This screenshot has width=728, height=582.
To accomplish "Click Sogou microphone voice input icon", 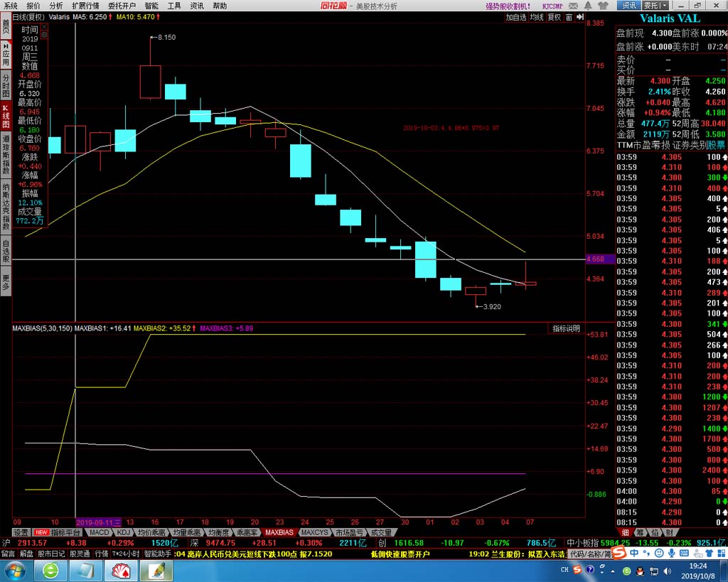I will (671, 554).
